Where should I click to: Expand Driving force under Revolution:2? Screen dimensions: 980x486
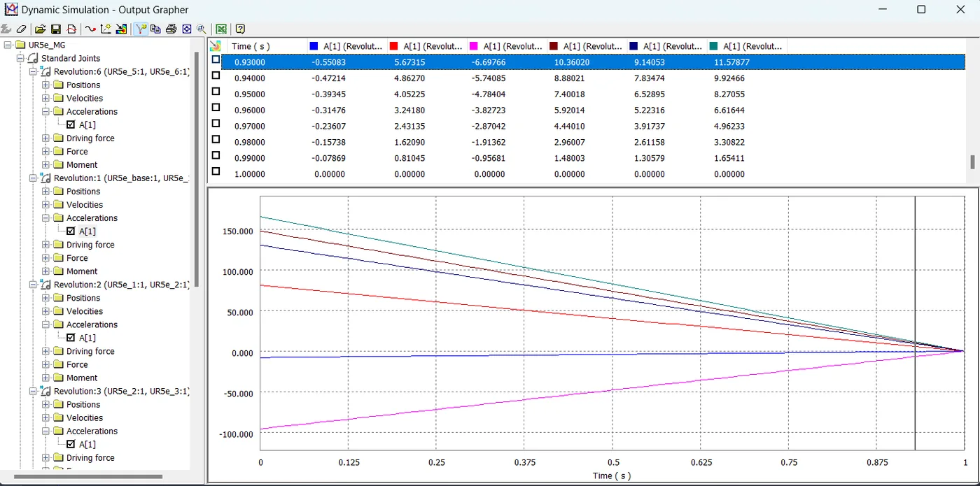click(x=45, y=351)
